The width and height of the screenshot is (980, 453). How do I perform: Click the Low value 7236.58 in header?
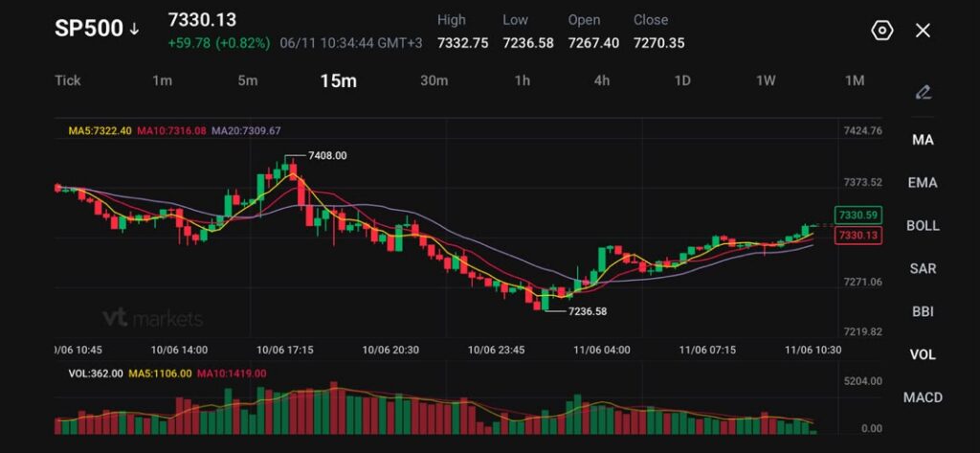(x=528, y=43)
